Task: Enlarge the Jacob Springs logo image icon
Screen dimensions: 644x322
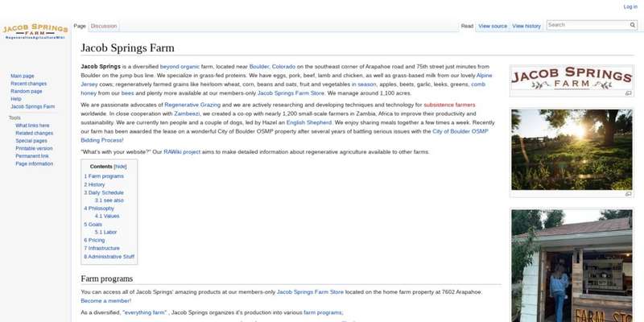Action: 628,93
